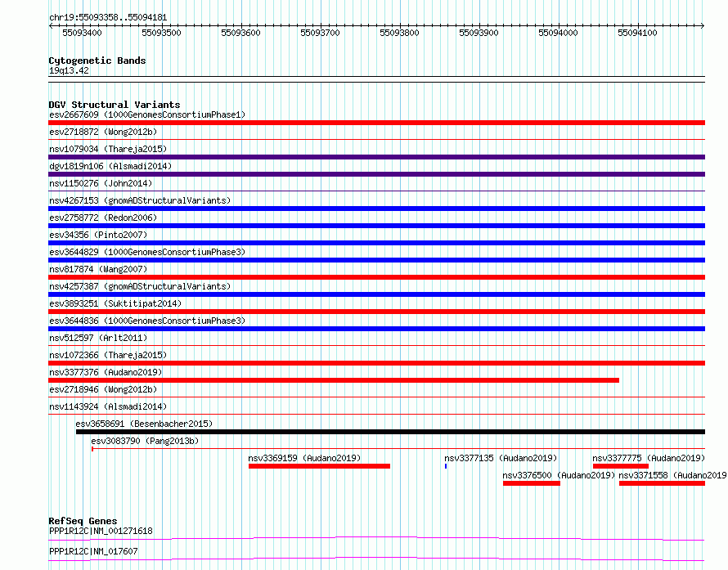Click ruler position 55094000
The width and height of the screenshot is (728, 570).
(558, 33)
